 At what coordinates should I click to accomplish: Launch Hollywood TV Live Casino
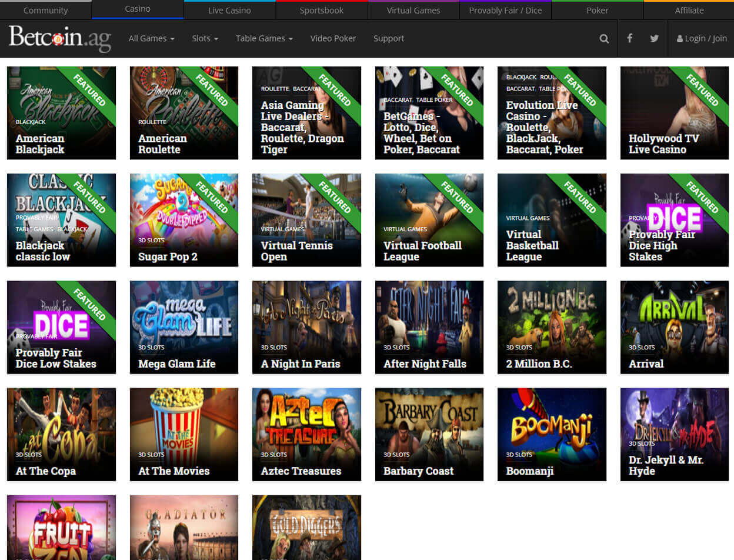675,113
